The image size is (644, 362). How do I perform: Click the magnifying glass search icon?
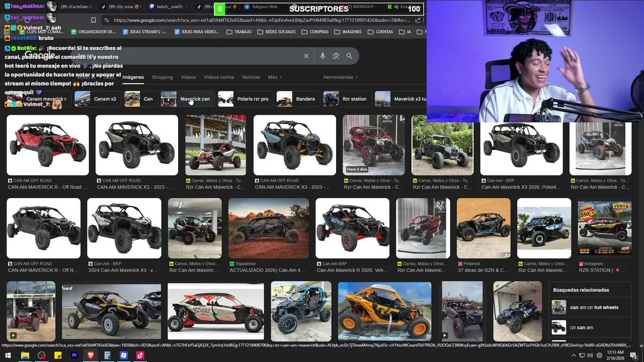coord(349,56)
